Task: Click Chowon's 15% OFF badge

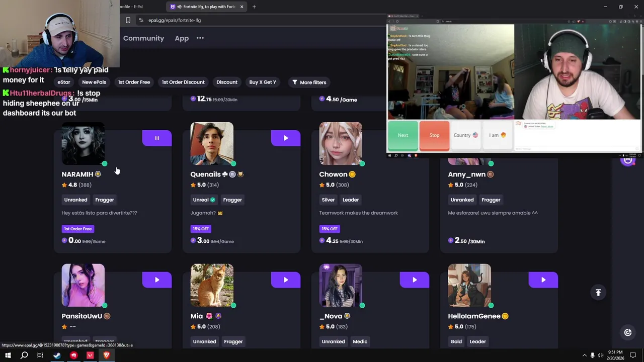Action: pos(329,229)
